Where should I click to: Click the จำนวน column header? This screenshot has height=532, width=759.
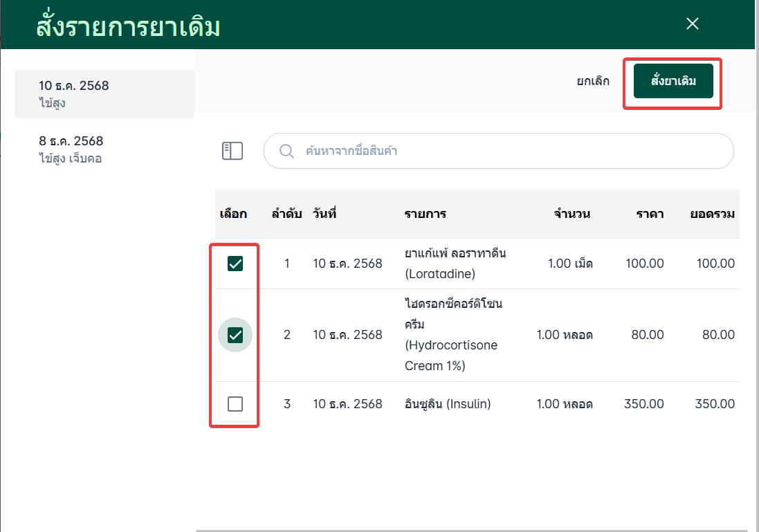(571, 214)
